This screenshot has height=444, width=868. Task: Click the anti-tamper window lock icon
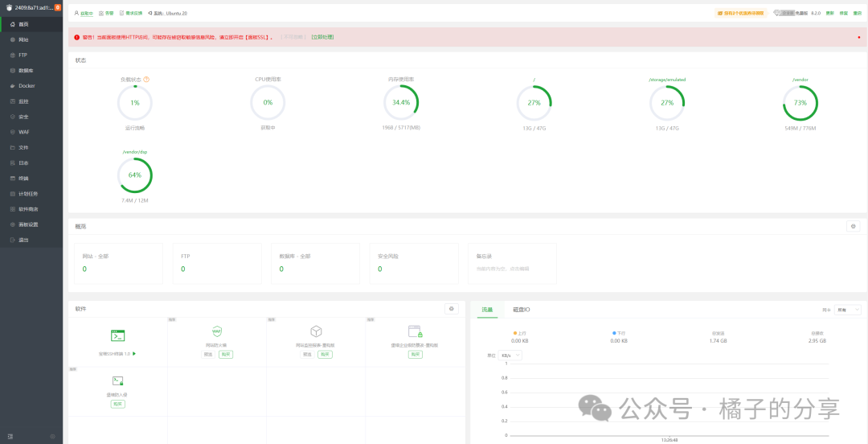[416, 331]
